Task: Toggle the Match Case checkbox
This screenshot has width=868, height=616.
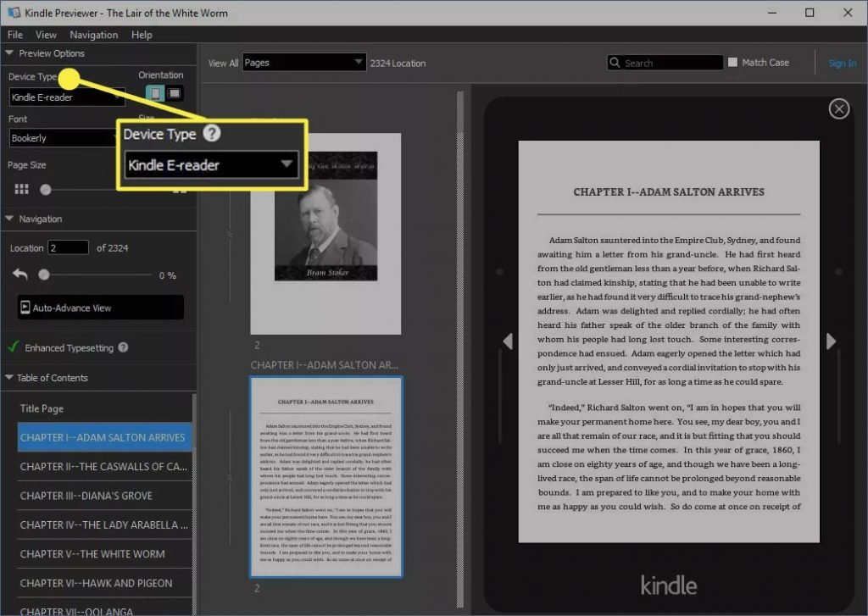Action: (732, 63)
